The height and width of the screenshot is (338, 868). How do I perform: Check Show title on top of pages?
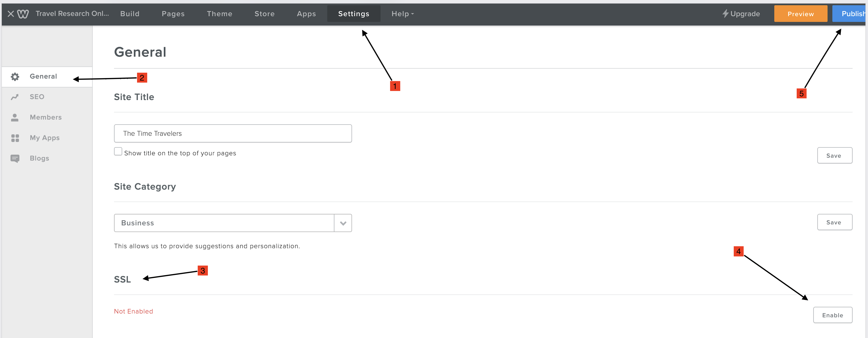coord(118,151)
